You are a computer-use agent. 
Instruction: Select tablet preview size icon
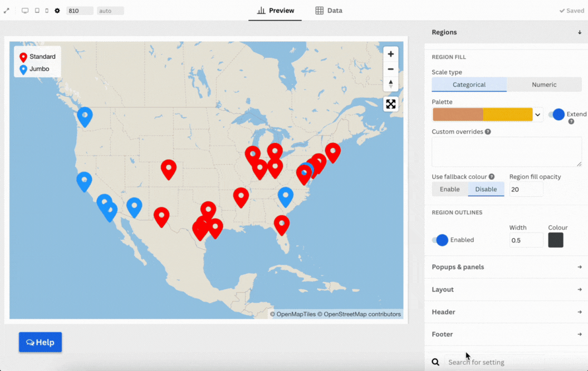37,11
